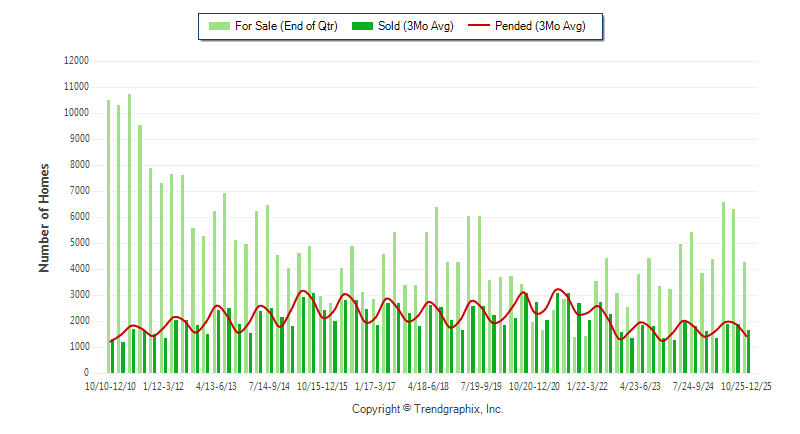The width and height of the screenshot is (800, 434).
Task: Click the Number of Homes axis title
Action: tap(45, 217)
